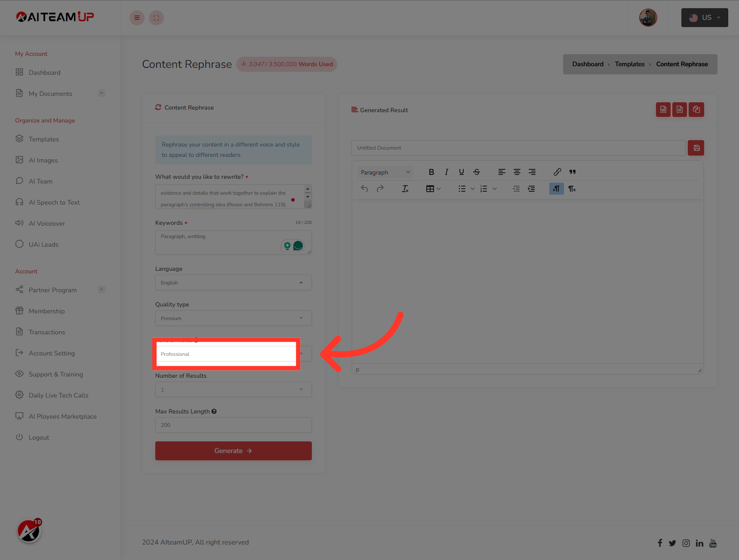
Task: Toggle the sidebar with the hamburger menu icon
Action: [x=137, y=18]
